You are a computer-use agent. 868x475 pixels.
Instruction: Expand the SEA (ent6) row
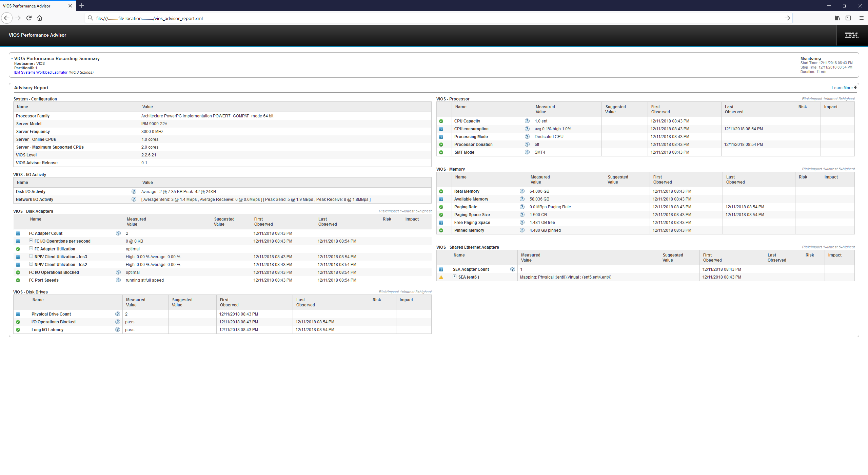[455, 277]
